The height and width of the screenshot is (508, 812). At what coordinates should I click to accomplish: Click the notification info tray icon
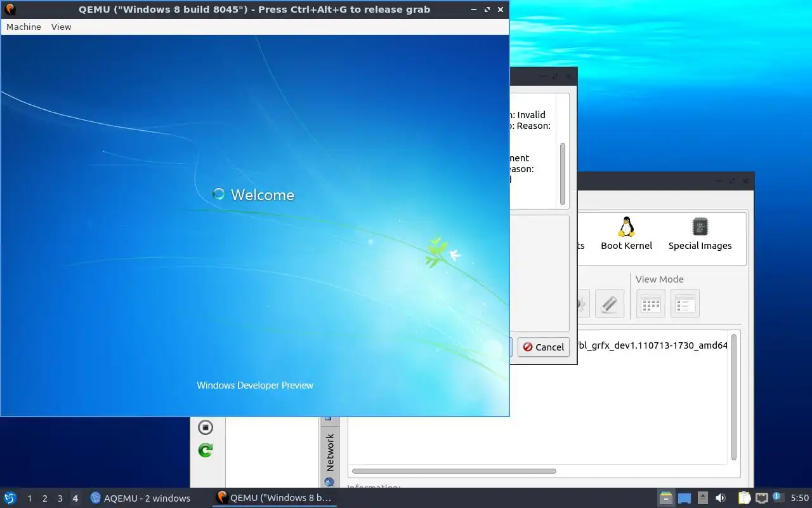[778, 498]
